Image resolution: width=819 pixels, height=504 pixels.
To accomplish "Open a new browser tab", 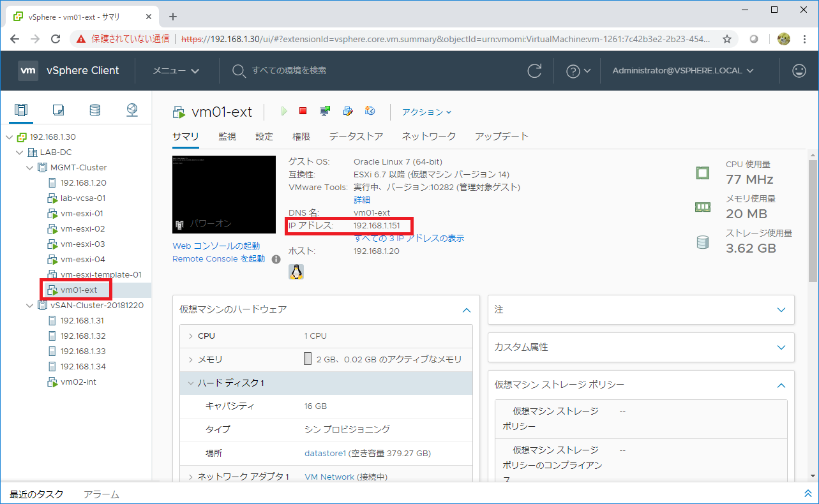I will point(172,17).
